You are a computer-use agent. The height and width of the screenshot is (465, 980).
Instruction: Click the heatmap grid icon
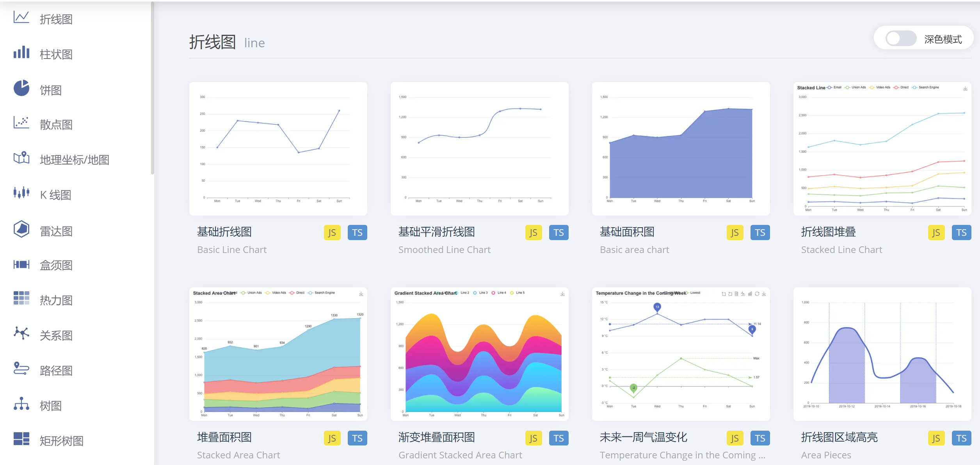21,298
